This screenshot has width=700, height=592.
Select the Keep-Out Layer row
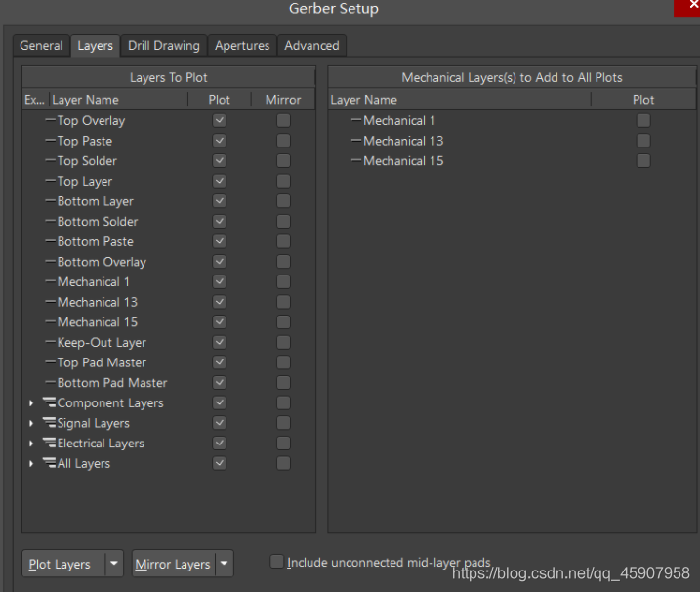point(169,342)
